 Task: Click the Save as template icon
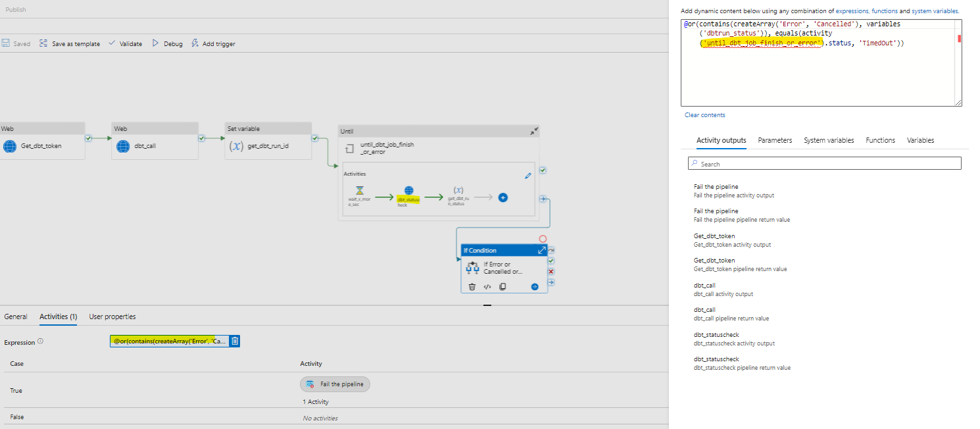pos(43,43)
